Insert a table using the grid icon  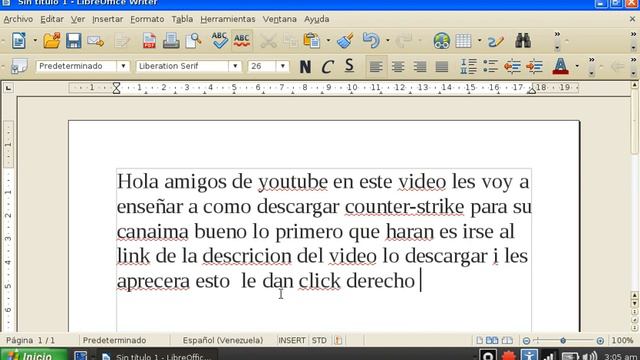point(463,41)
